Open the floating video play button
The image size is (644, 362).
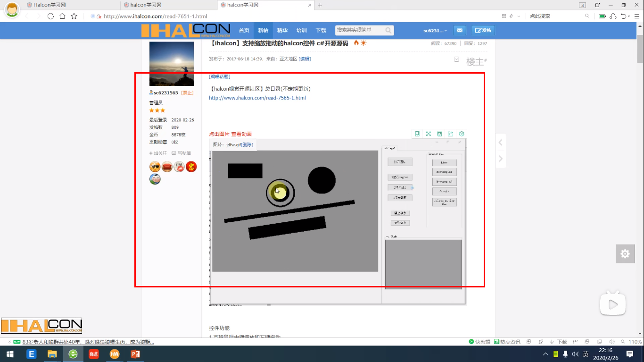612,304
